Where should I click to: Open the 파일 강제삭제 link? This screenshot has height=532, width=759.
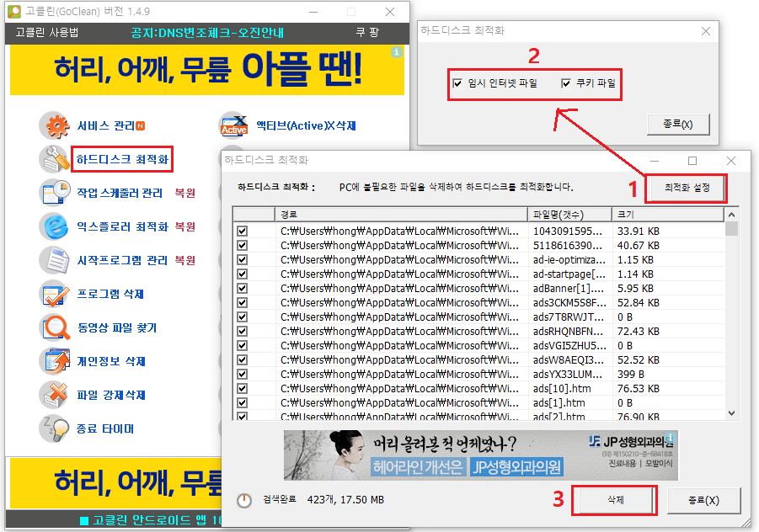click(111, 395)
